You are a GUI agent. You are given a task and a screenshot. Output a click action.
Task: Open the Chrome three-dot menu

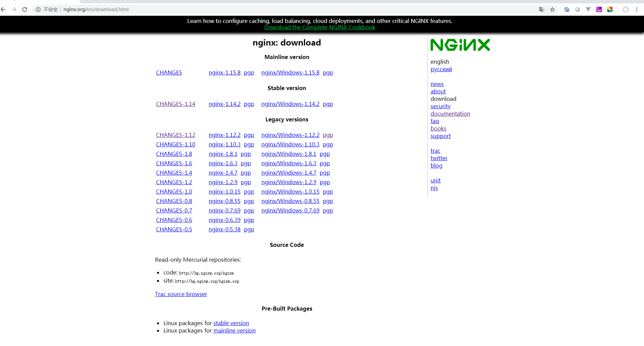[637, 9]
